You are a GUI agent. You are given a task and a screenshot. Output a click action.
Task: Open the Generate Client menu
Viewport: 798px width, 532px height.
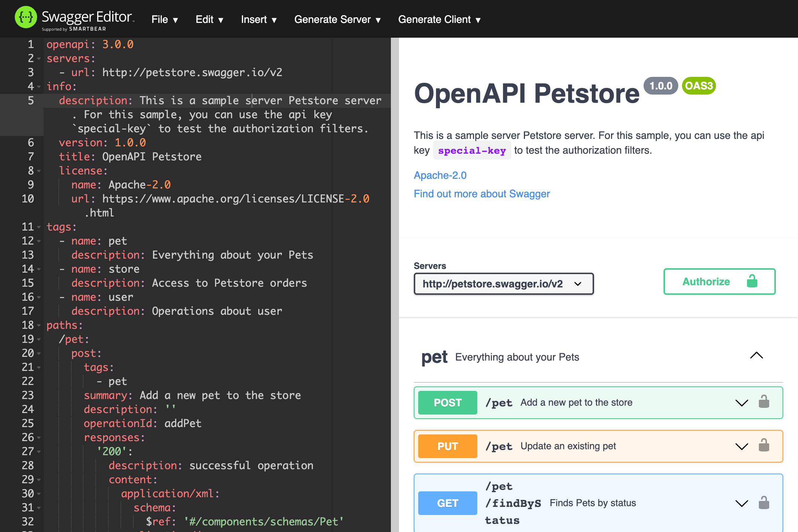(x=439, y=20)
